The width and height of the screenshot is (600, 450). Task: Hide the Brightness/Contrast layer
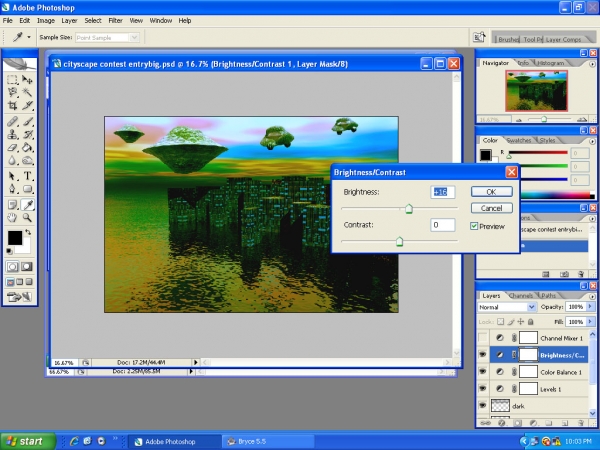tap(483, 355)
